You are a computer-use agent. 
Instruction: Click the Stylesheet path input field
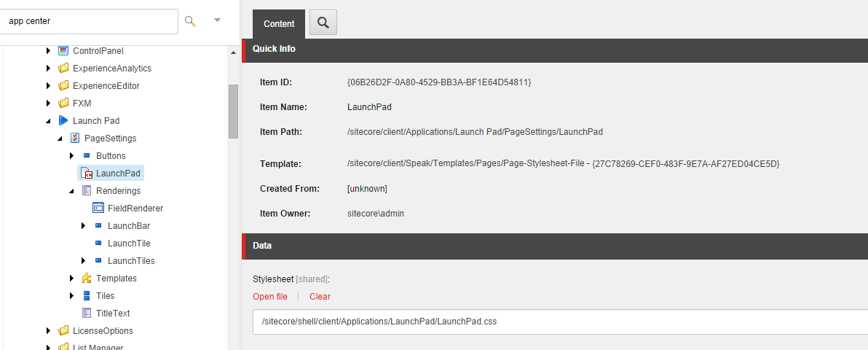click(x=560, y=322)
